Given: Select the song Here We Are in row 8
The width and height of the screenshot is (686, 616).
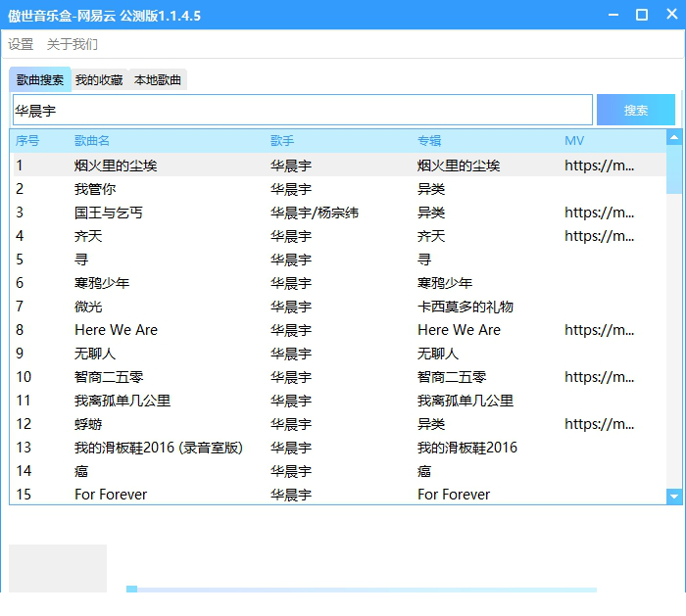Looking at the screenshot, I should [116, 330].
